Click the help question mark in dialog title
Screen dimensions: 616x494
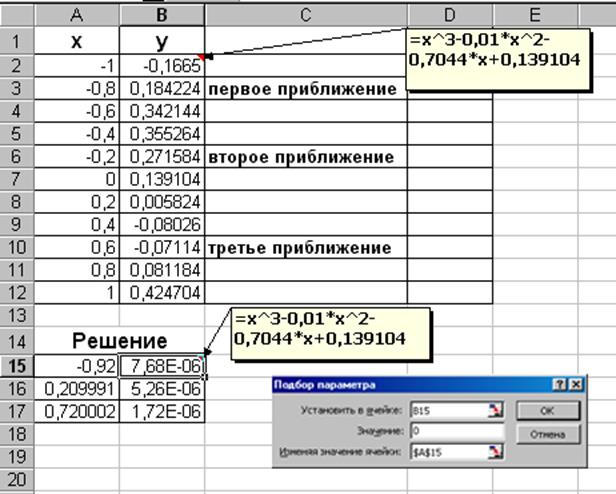[x=561, y=385]
